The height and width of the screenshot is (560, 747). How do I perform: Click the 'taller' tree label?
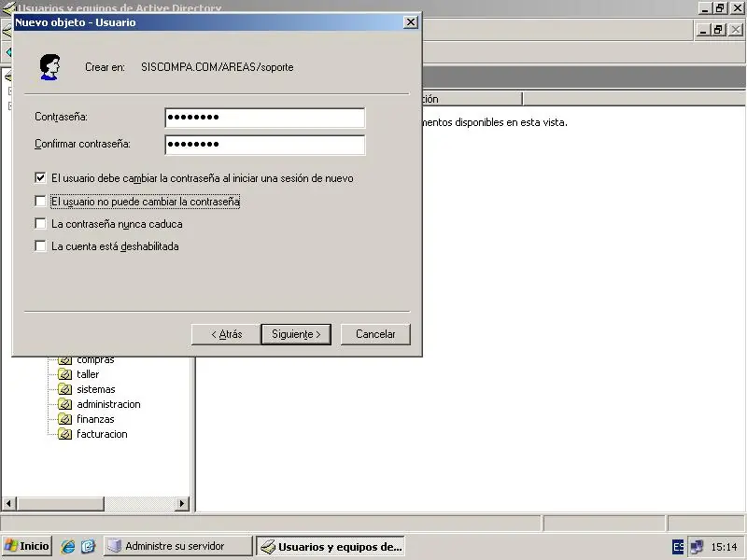point(88,374)
